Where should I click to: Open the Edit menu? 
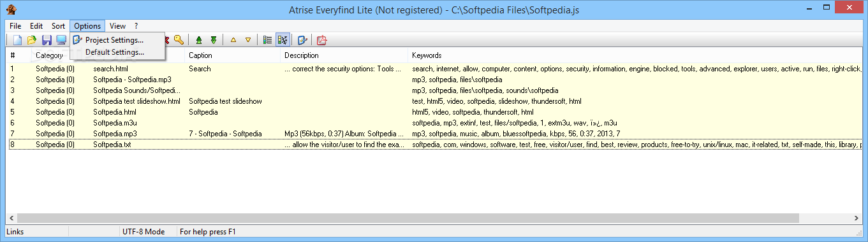tap(36, 26)
